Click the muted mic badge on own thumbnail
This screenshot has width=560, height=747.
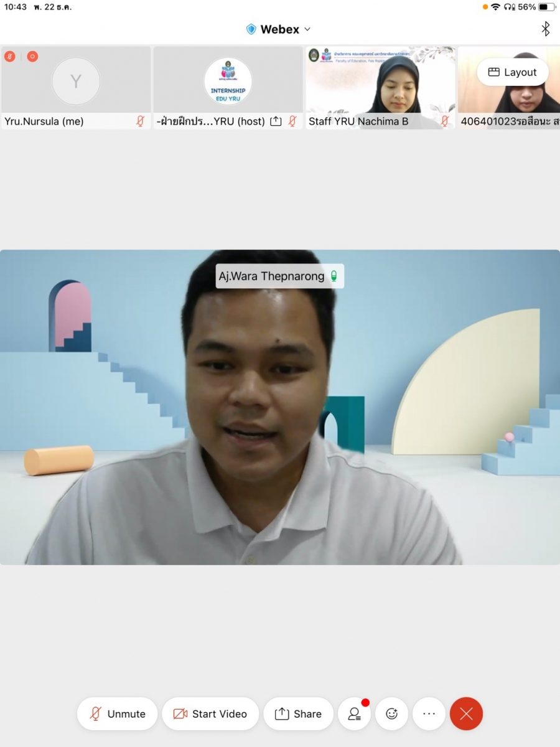10,57
